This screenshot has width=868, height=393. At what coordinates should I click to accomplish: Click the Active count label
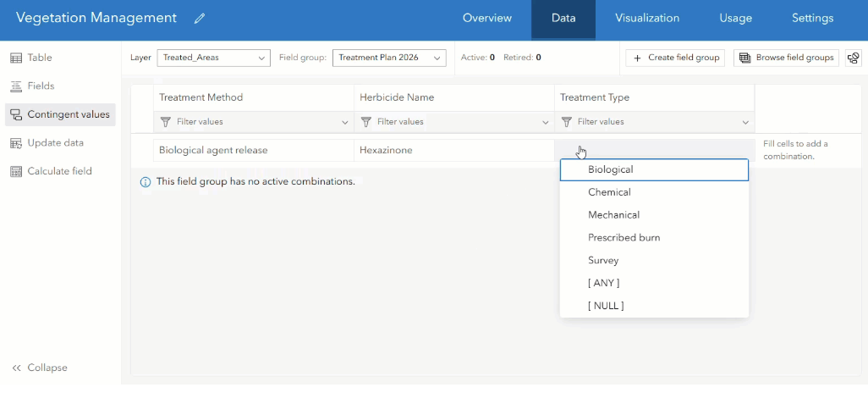pos(478,58)
